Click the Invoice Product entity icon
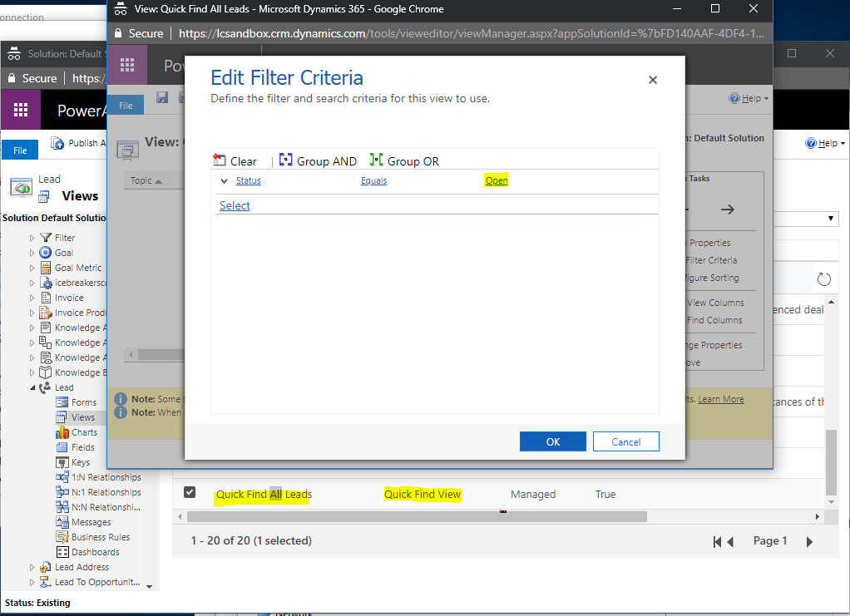Viewport: 850px width, 616px height. point(46,313)
